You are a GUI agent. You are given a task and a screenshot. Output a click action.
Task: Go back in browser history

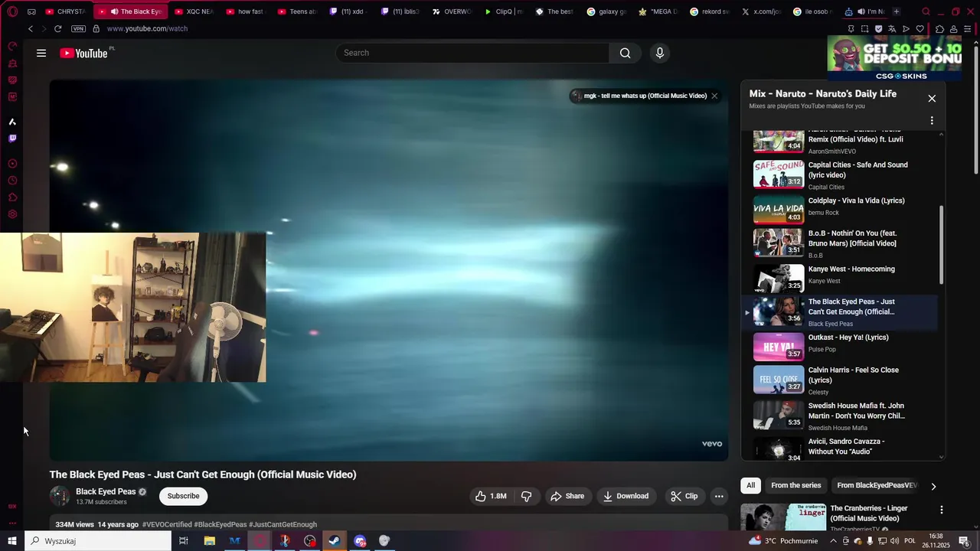coord(31,28)
